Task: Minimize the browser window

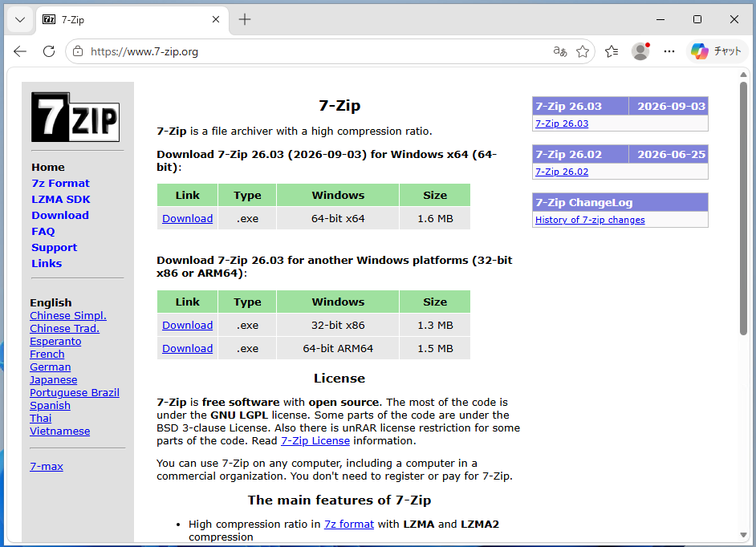Action: [660, 20]
